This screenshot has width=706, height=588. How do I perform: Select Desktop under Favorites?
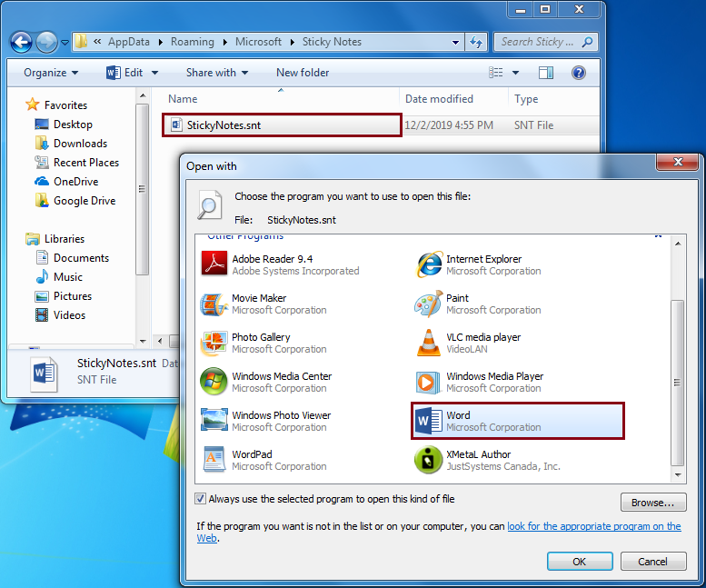63,125
